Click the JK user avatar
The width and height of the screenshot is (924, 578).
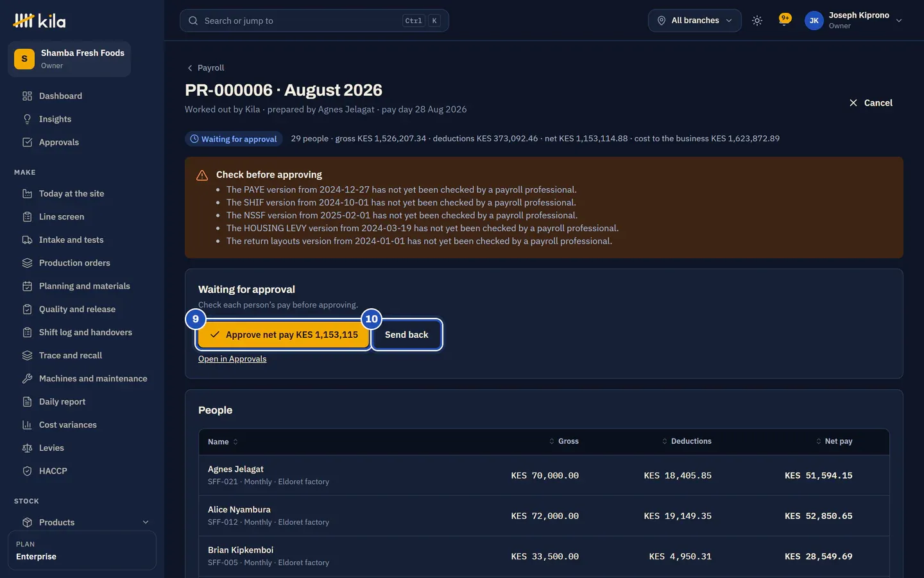tap(814, 21)
